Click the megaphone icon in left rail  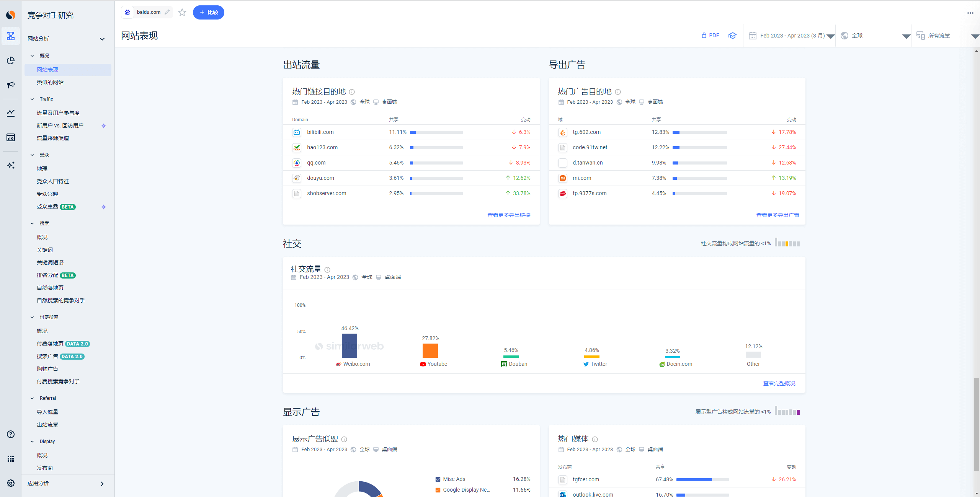pyautogui.click(x=11, y=85)
